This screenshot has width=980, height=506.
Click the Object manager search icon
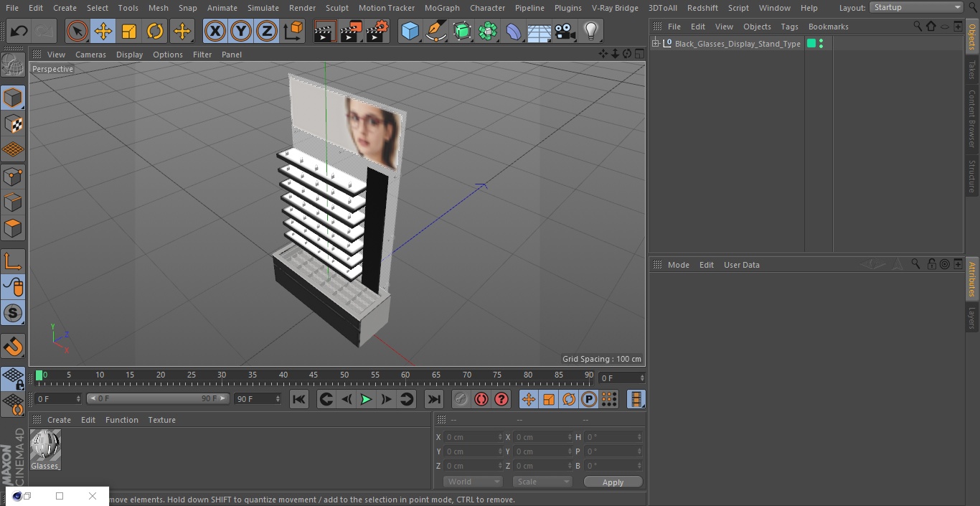click(918, 27)
